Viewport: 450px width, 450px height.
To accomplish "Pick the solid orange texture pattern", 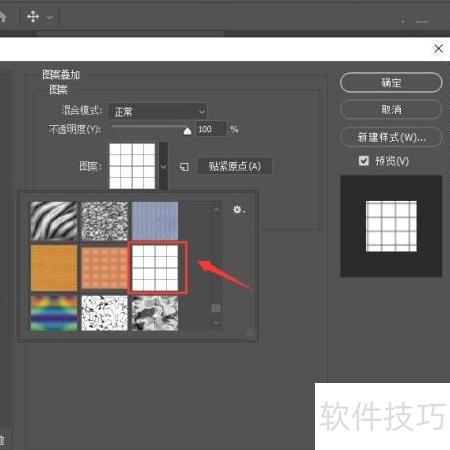I will click(54, 268).
